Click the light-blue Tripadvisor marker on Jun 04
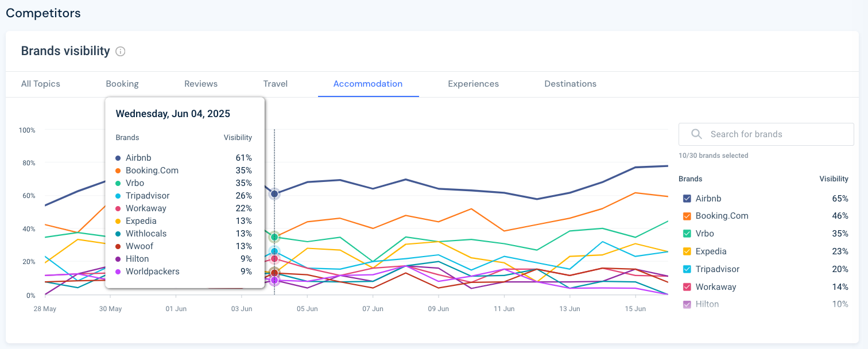This screenshot has height=349, width=868. click(x=274, y=251)
